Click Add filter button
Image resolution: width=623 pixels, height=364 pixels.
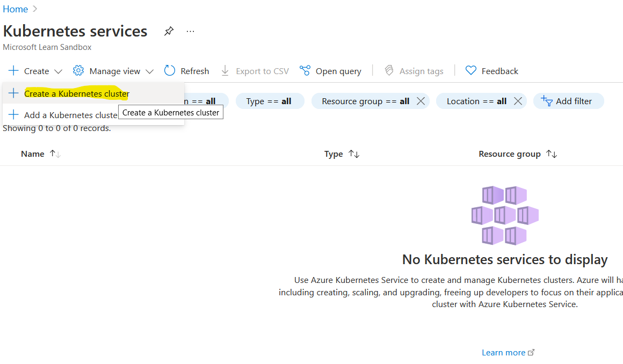tap(569, 101)
